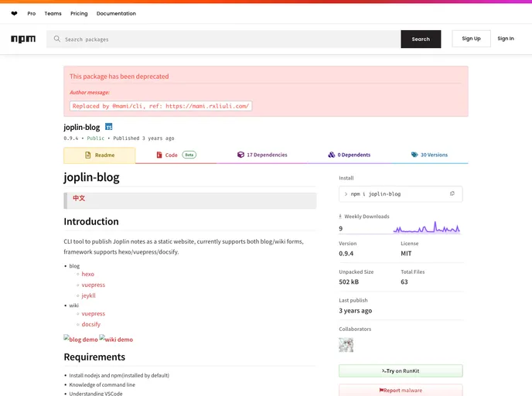The image size is (532, 396).
Task: Open the wiki demo image link
Action: click(x=116, y=339)
